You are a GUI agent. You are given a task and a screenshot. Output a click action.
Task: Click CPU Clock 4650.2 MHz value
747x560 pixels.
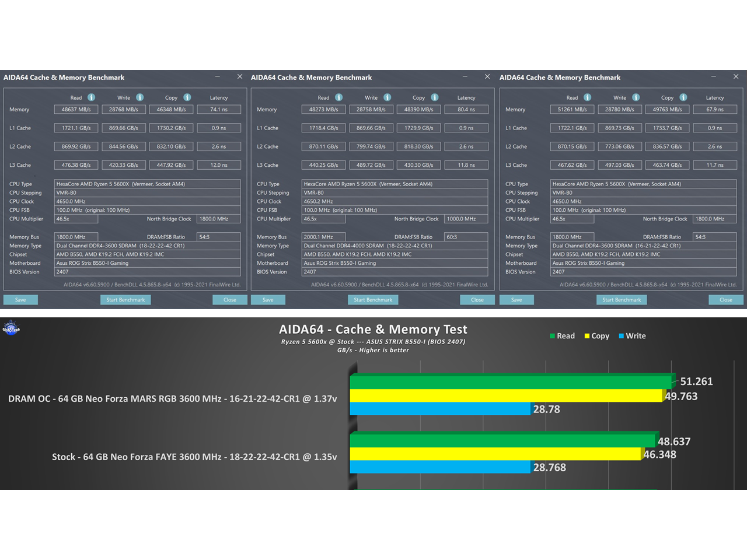pos(395,201)
